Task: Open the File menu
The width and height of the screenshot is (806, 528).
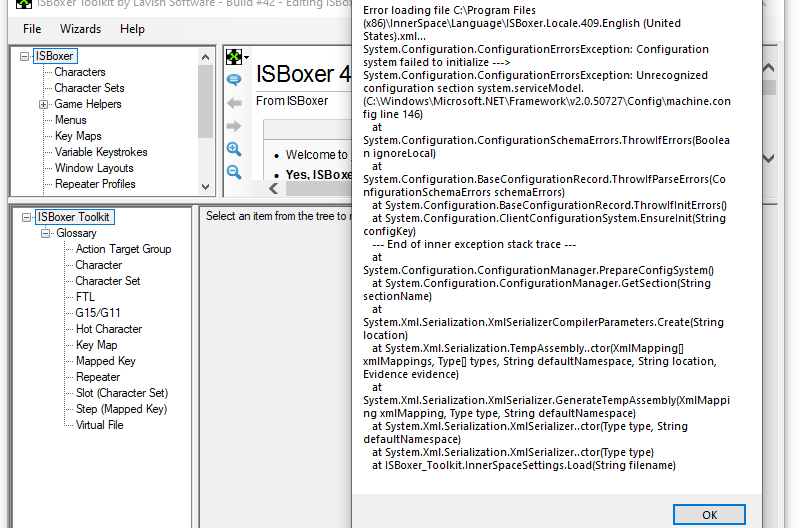Action: 32,29
